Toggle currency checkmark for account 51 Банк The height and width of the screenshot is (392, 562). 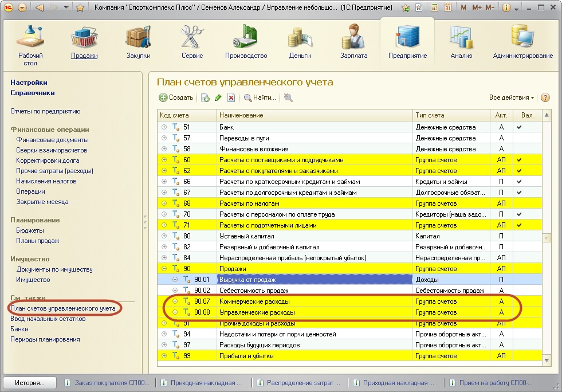click(518, 127)
